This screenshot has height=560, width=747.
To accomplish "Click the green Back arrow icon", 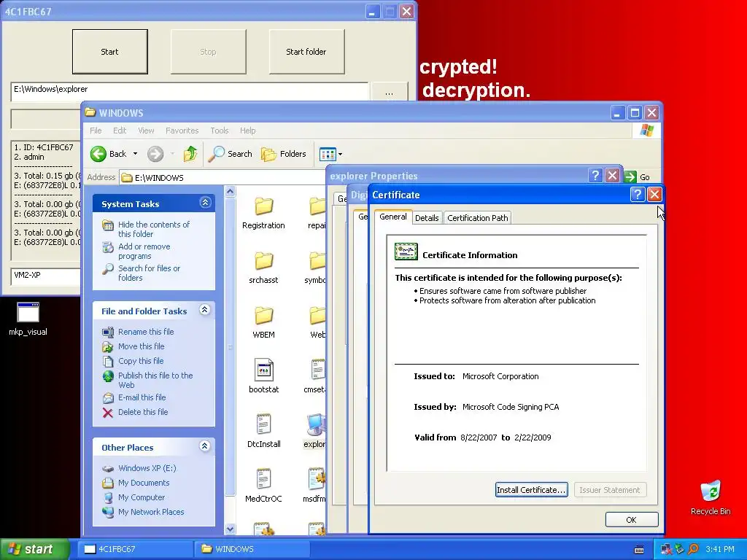I will (x=98, y=154).
